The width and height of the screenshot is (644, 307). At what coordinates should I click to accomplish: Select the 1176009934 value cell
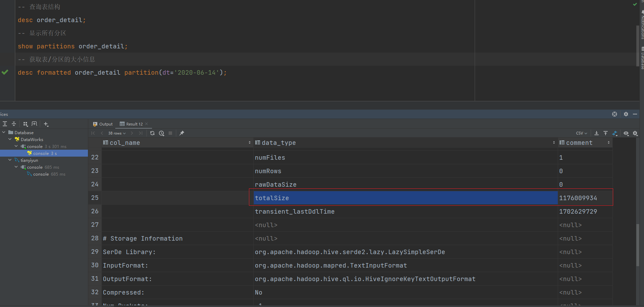click(585, 198)
